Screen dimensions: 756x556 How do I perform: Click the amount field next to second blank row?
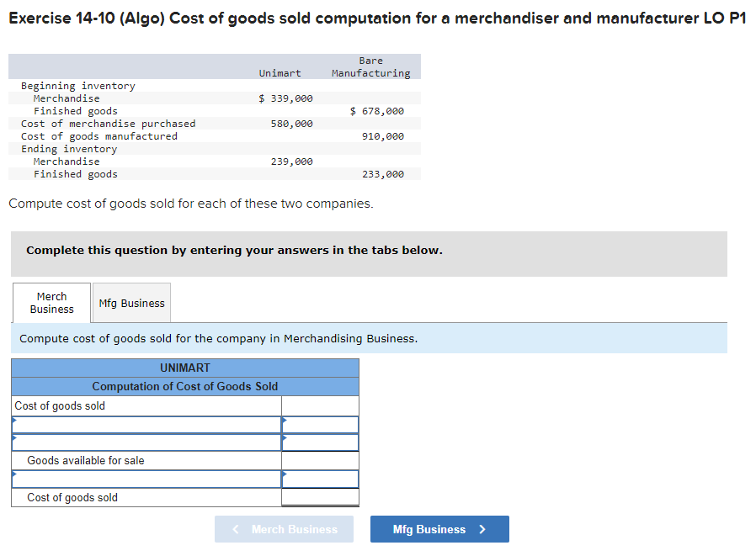tap(320, 442)
